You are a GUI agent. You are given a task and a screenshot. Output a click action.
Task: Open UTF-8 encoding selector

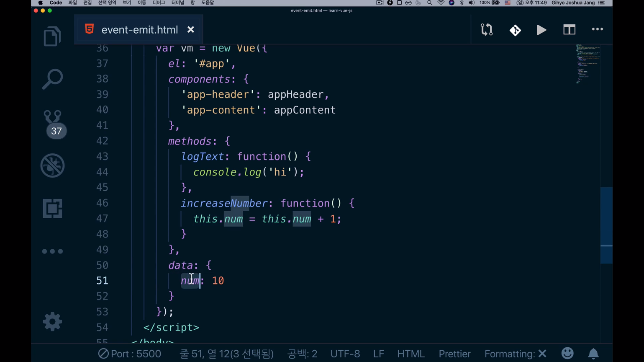point(345,354)
